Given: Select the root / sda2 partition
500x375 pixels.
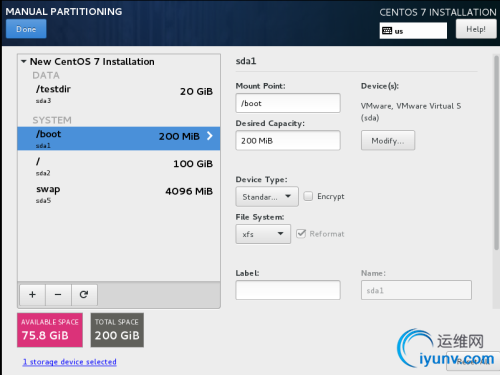Looking at the screenshot, I should point(119,166).
